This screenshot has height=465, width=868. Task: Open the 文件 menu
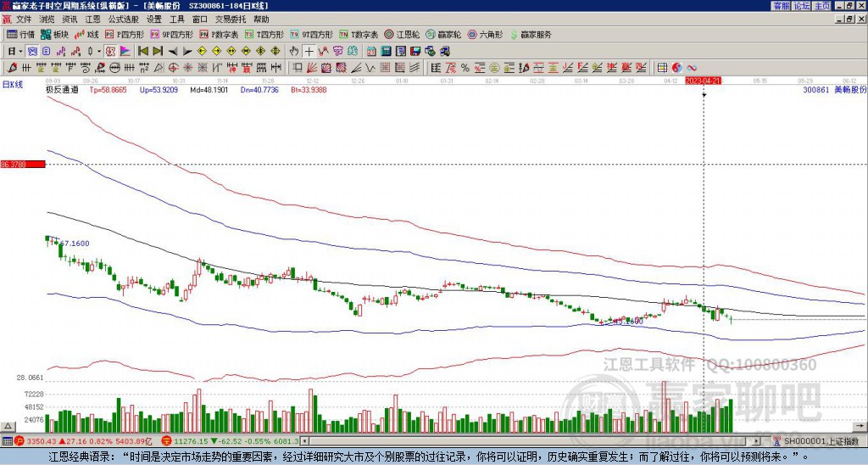click(x=24, y=20)
